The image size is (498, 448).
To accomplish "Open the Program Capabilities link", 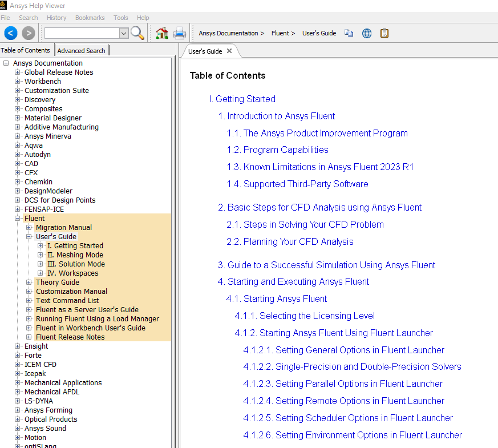I will click(x=285, y=150).
